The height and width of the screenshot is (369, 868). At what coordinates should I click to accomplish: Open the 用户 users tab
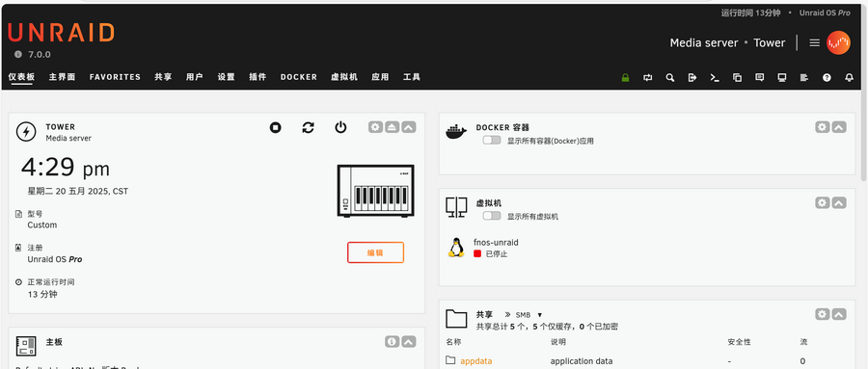pos(194,77)
